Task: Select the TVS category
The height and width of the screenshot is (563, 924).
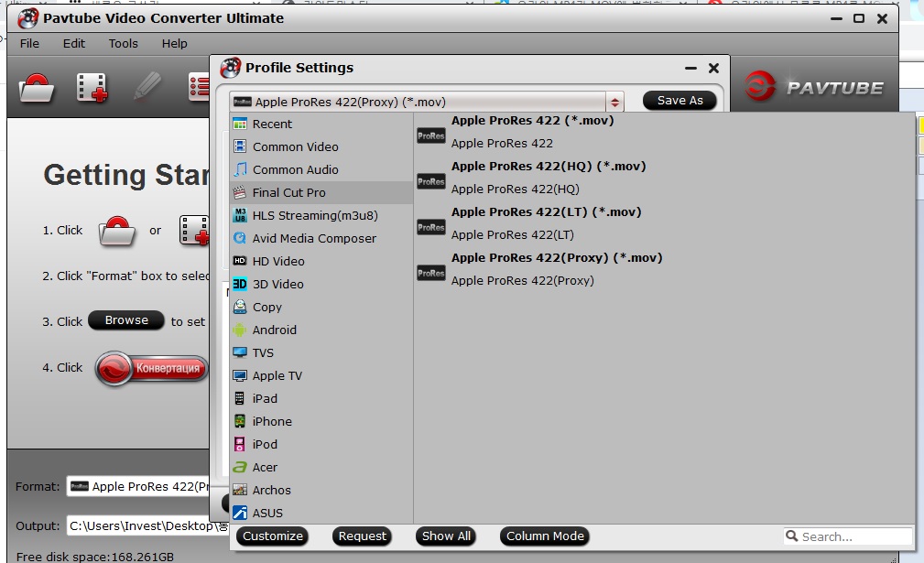Action: tap(321, 352)
